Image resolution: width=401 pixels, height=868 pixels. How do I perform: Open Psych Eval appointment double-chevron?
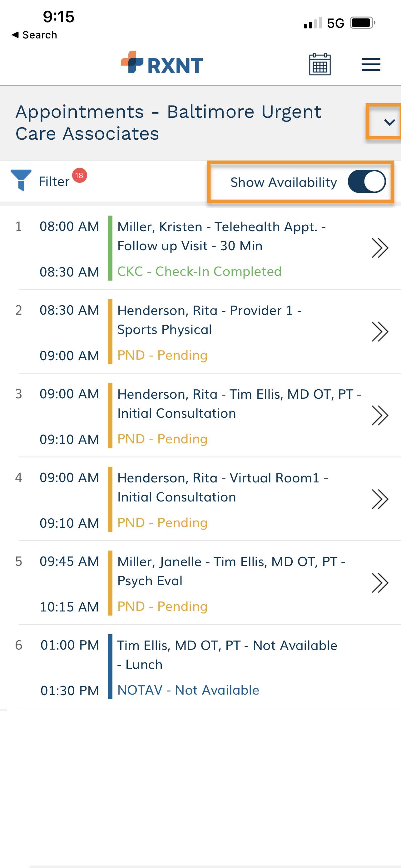click(380, 583)
